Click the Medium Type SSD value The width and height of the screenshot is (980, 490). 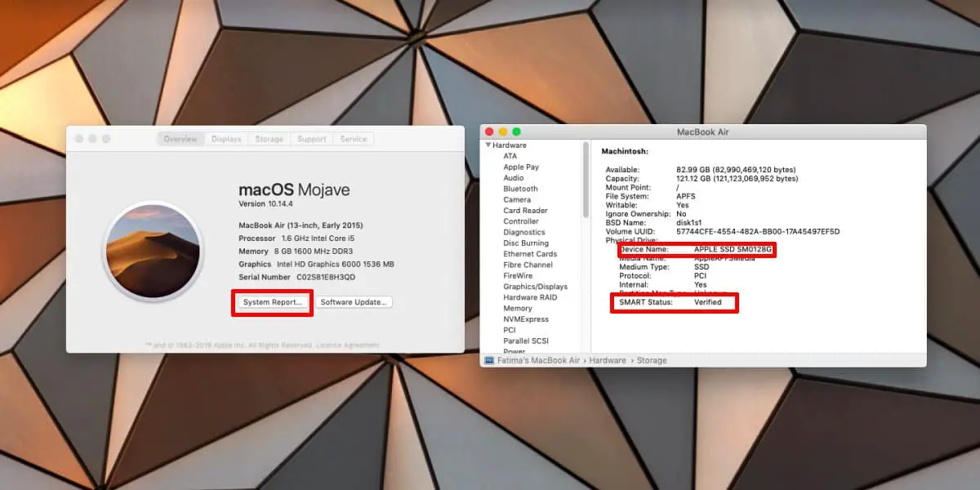702,267
